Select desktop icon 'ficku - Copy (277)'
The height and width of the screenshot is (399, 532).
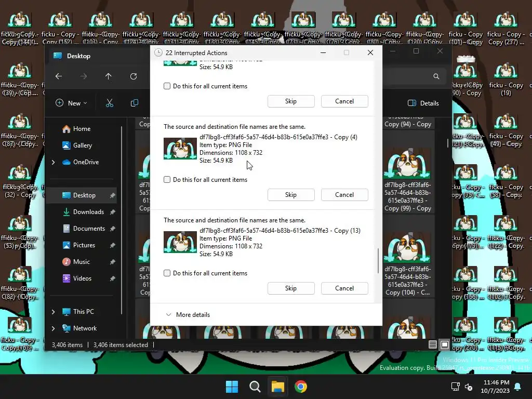506,29
